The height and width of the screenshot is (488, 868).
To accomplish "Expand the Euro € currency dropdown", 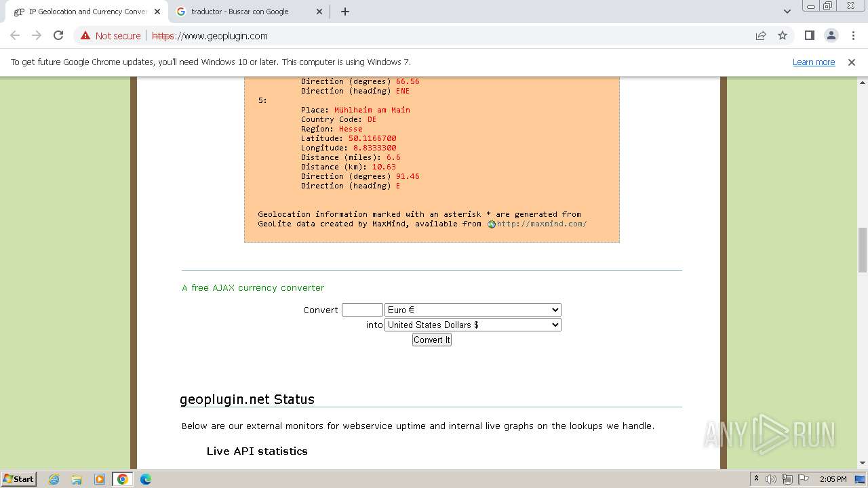I will [473, 310].
